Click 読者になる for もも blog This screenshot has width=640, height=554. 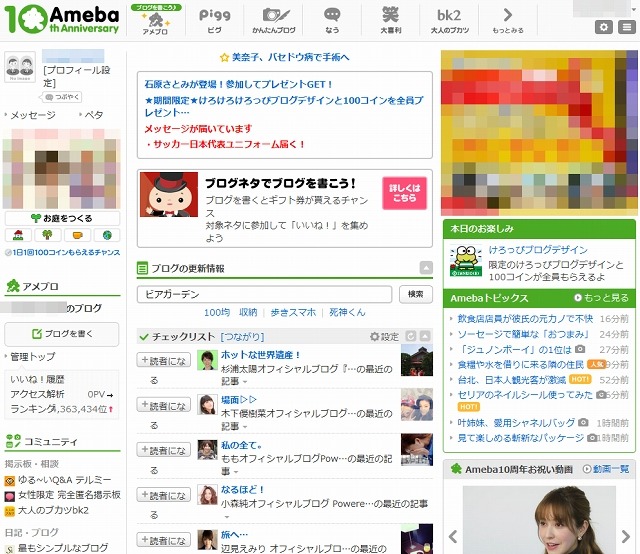coord(164,450)
